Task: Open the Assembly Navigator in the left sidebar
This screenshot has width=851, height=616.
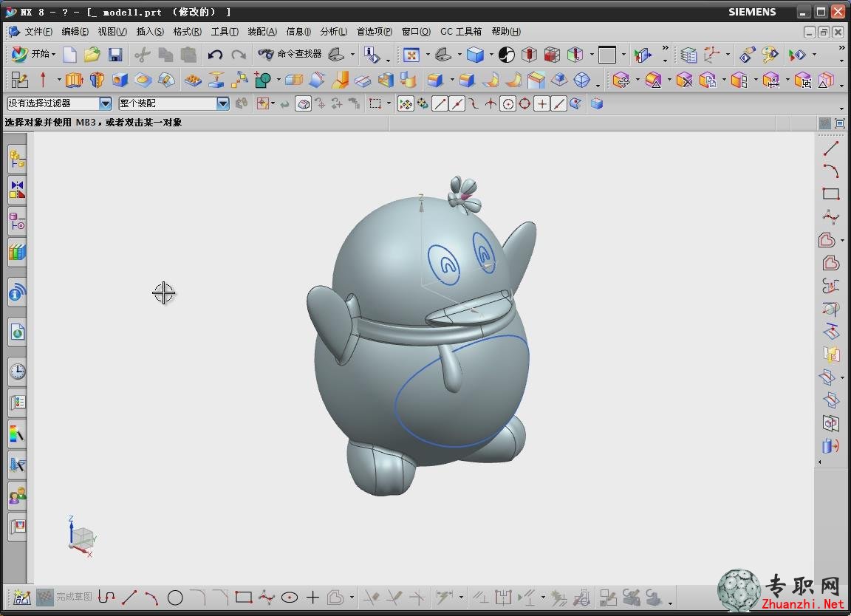Action: pyautogui.click(x=18, y=160)
